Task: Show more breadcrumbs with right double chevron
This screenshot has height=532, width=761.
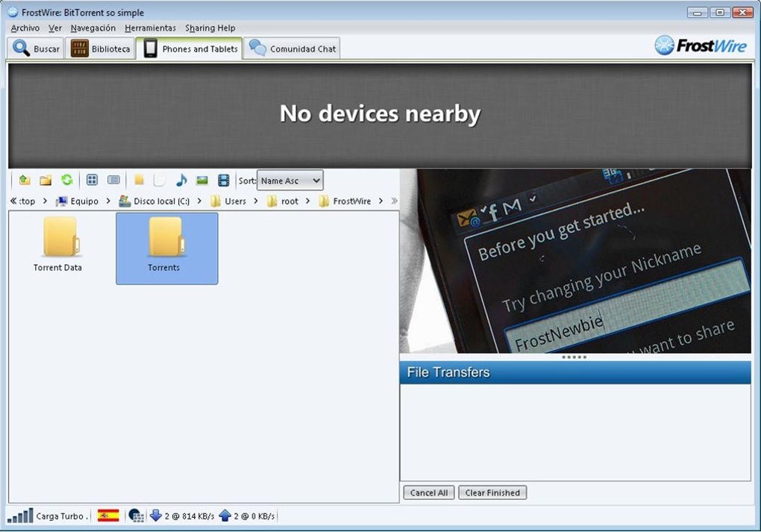Action: (x=394, y=201)
